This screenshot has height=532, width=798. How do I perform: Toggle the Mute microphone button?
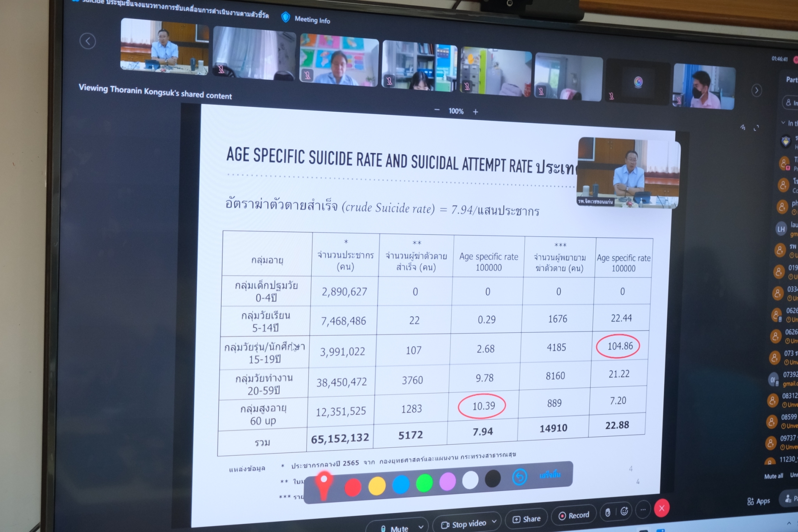coord(394,528)
